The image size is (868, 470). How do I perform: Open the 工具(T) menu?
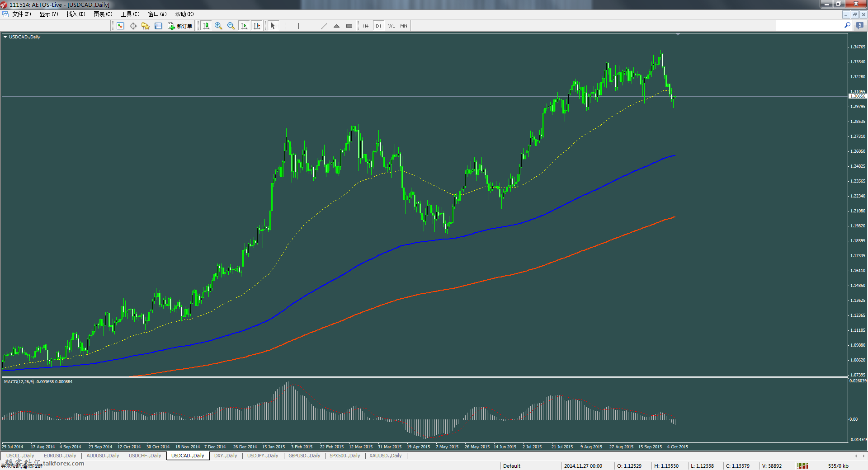[x=130, y=14]
